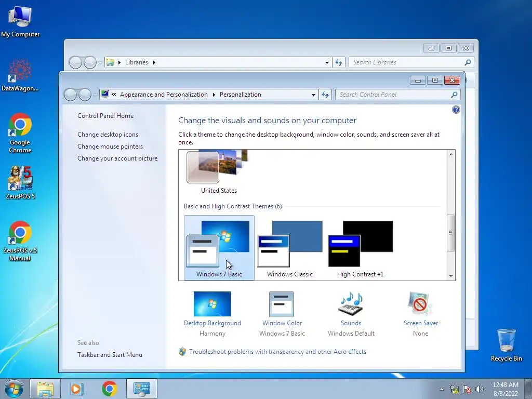Expand the double-chevron breadcrumb overflow
The height and width of the screenshot is (399, 532).
coord(114,95)
